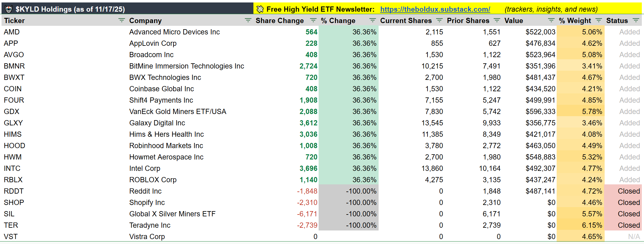
Task: Select the AVGO ticker cell
Action: [x=64, y=55]
